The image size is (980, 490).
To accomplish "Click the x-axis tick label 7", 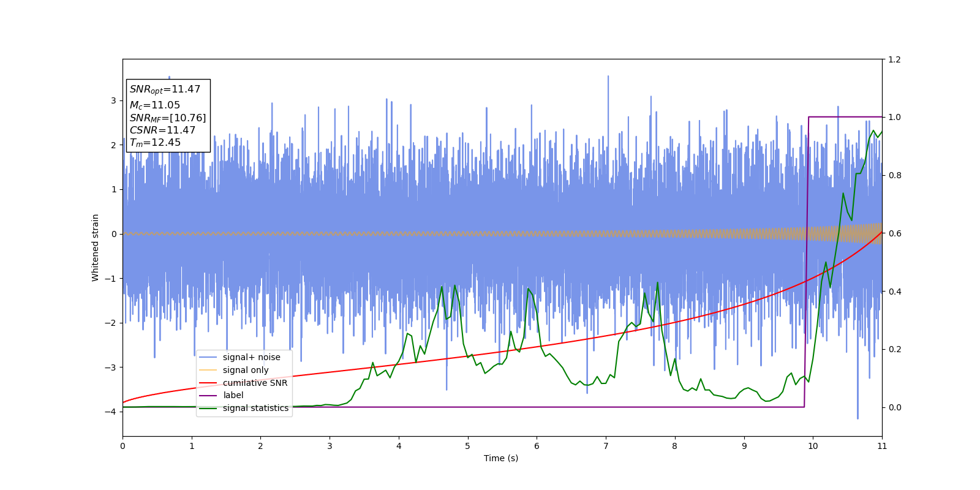I will tap(606, 446).
